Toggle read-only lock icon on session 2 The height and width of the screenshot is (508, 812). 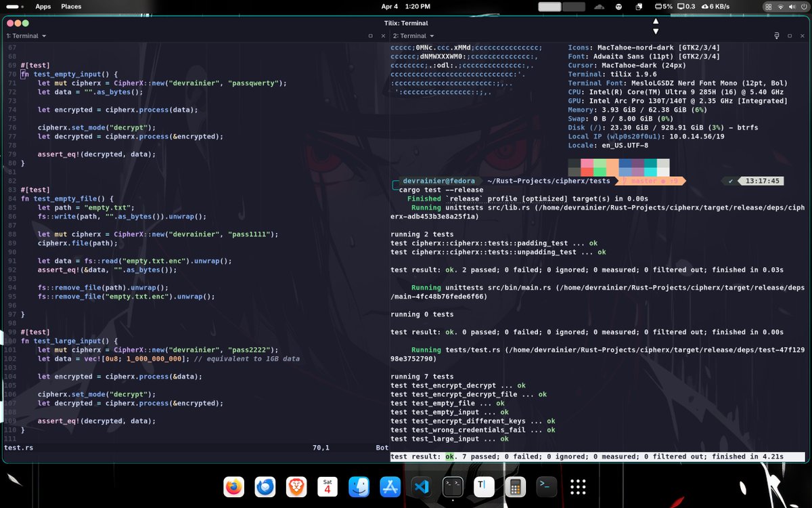(x=777, y=36)
